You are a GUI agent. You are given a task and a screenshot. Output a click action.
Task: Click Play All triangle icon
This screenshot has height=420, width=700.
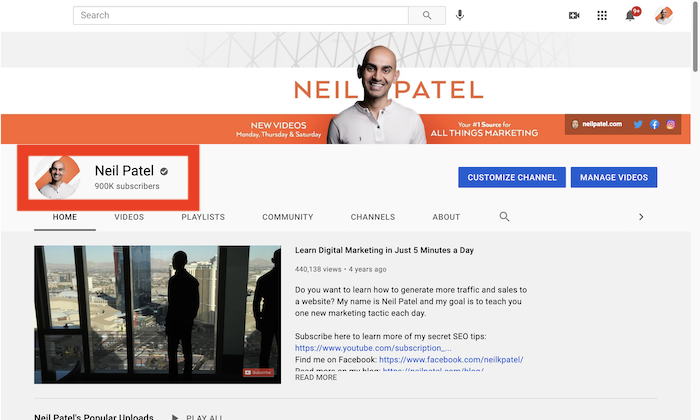(x=175, y=417)
